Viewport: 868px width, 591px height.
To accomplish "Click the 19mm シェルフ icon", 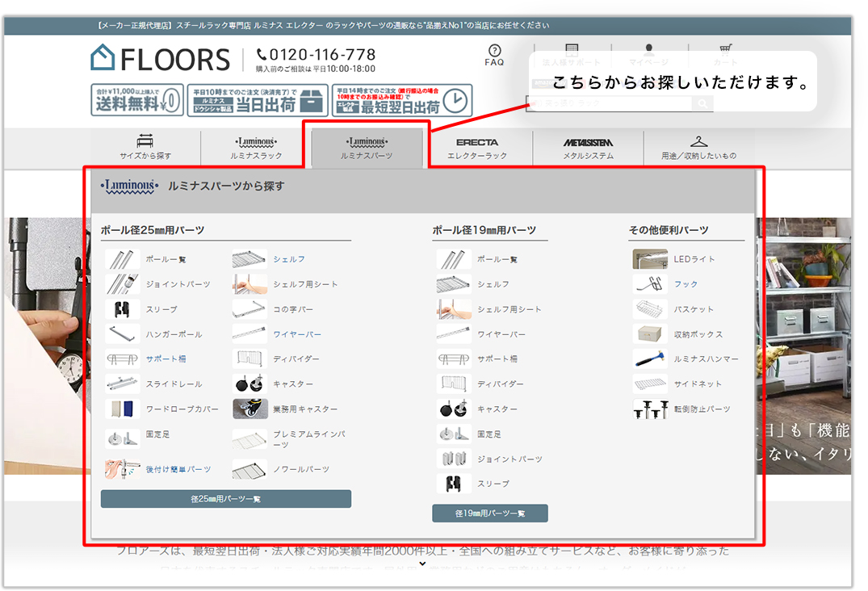I will (x=453, y=284).
